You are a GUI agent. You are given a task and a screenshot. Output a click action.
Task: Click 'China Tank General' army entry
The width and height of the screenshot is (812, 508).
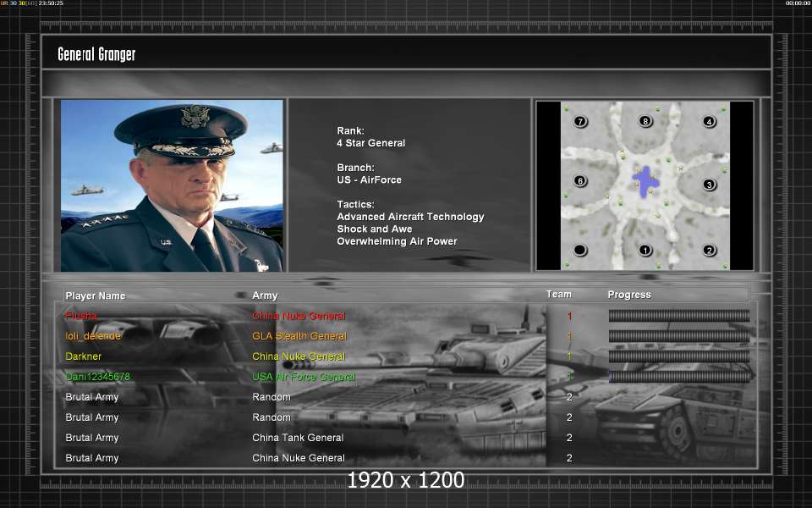tap(298, 438)
